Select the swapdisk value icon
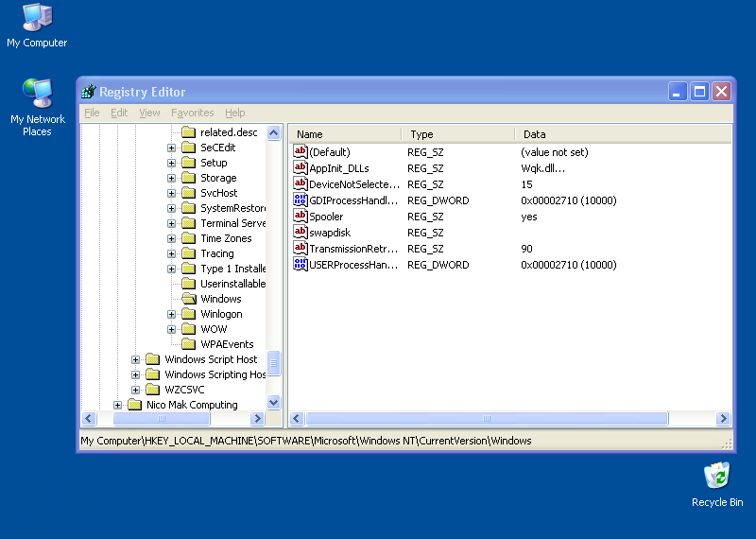Viewport: 756px width, 539px height. tap(301, 232)
